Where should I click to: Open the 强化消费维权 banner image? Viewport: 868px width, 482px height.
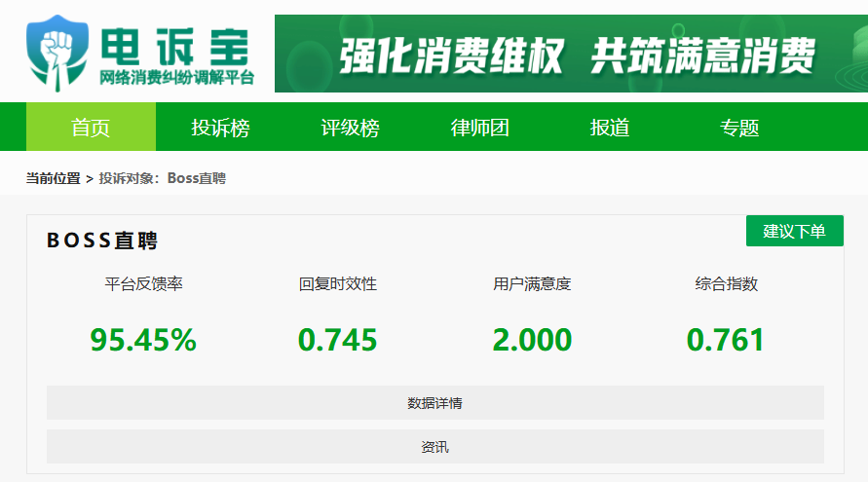click(x=571, y=54)
